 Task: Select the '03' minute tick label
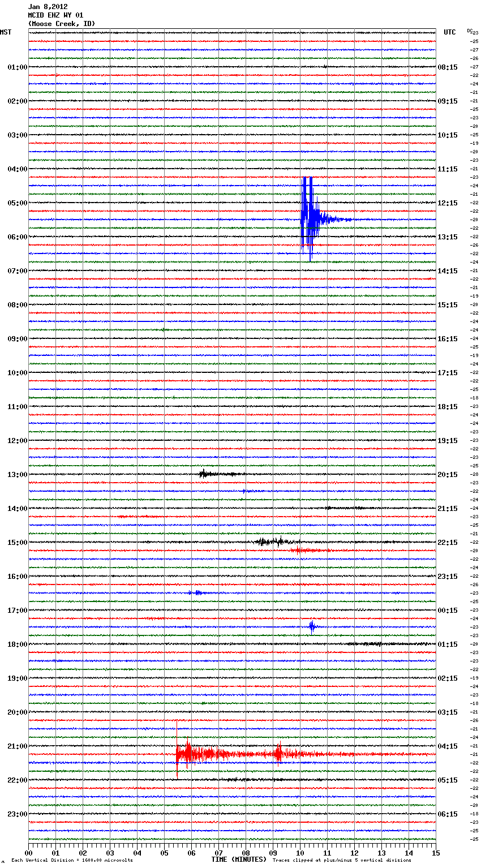point(110,853)
